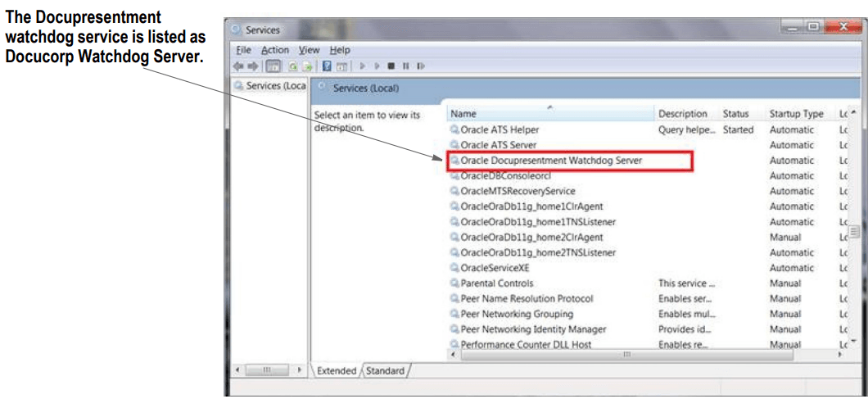Click the 'Provides id...' description cell
Viewport: 868px width, 399px height.
[x=686, y=329]
